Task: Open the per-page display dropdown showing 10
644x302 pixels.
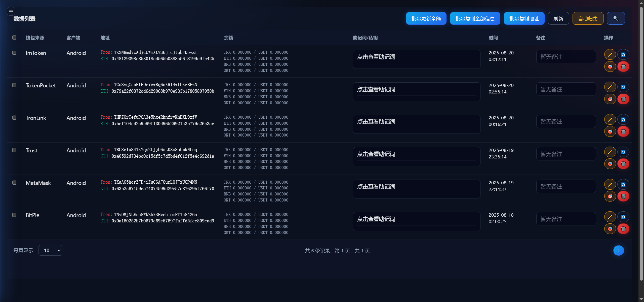Action: point(50,250)
